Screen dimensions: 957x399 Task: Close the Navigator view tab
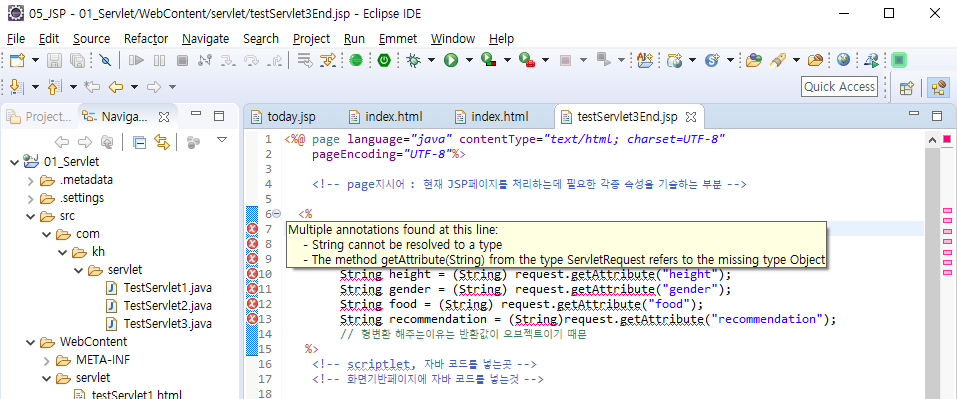coord(164,116)
